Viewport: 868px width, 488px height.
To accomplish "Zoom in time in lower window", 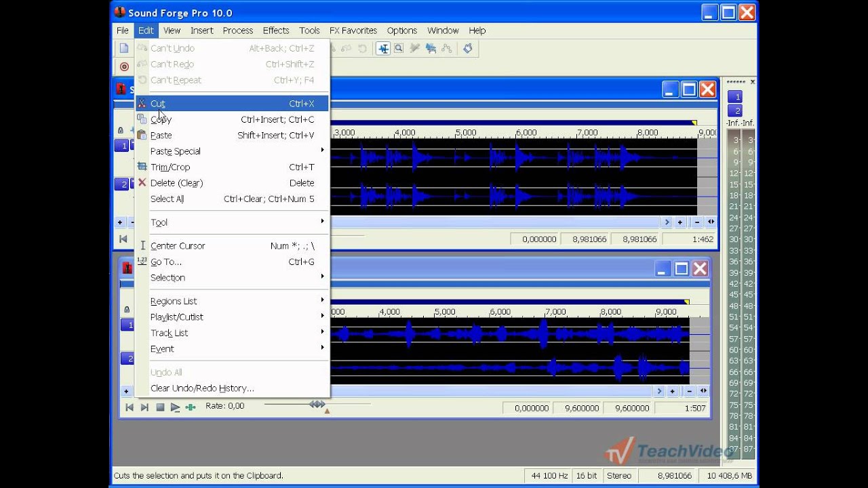I will tap(673, 391).
